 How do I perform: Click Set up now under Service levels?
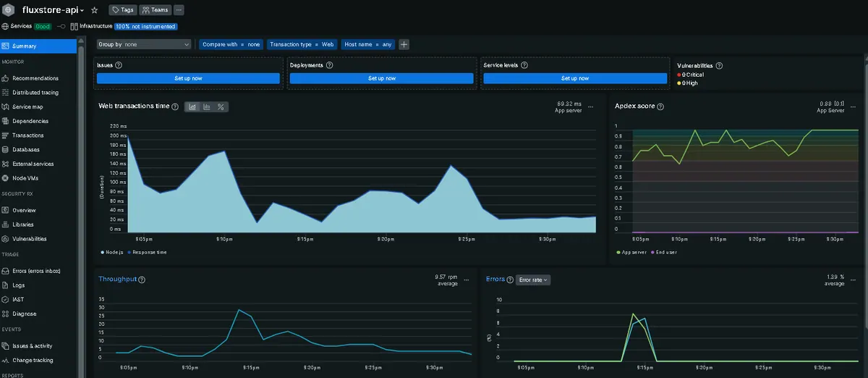(575, 78)
